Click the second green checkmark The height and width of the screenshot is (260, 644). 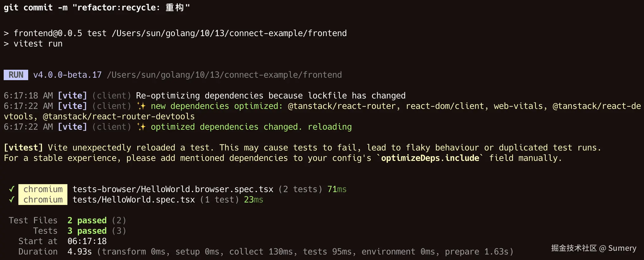[12, 200]
